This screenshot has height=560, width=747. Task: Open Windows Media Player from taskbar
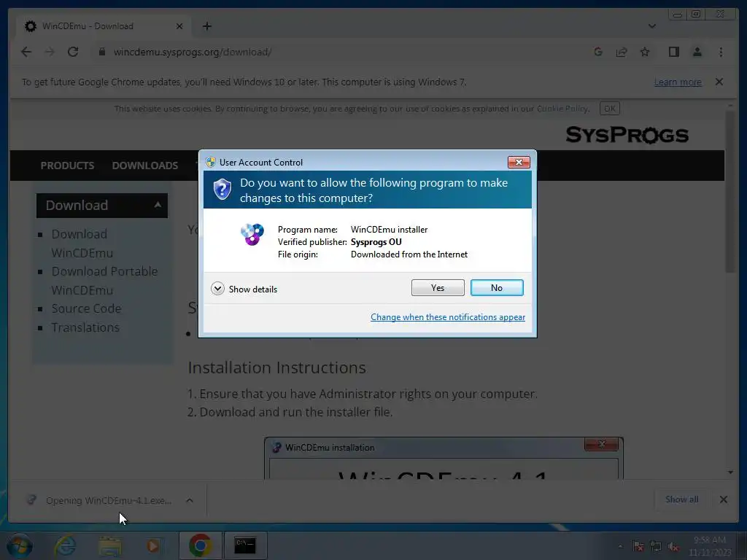[153, 545]
